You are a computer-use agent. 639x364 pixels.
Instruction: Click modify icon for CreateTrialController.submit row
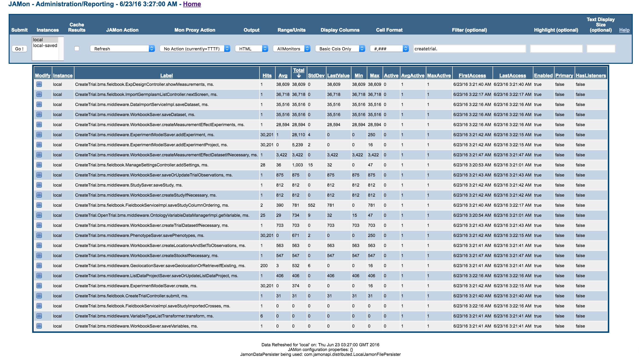39,296
